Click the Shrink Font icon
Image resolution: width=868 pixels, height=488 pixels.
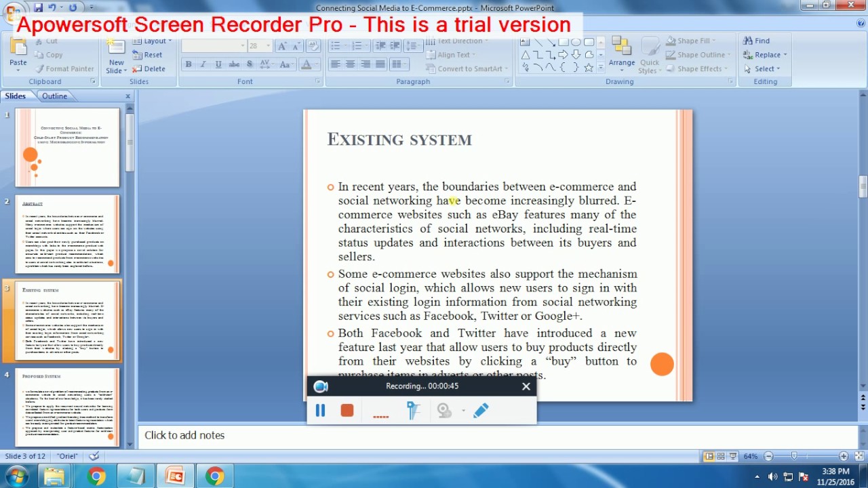click(x=296, y=46)
